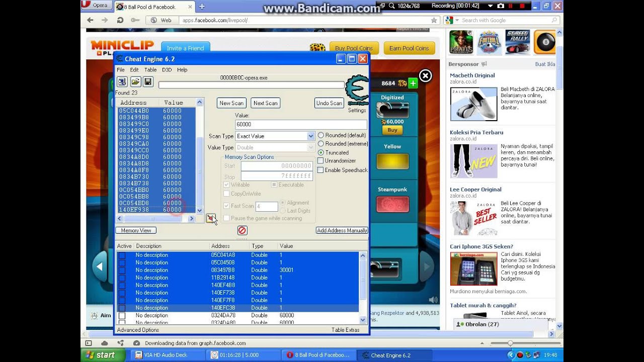Copy selected addresses using the red arrow icon

[x=211, y=218]
